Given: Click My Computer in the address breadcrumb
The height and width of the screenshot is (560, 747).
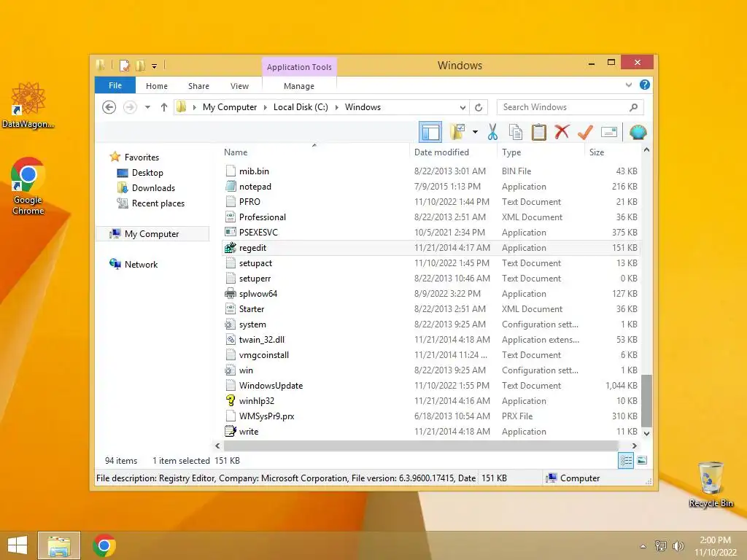Looking at the screenshot, I should click(230, 107).
